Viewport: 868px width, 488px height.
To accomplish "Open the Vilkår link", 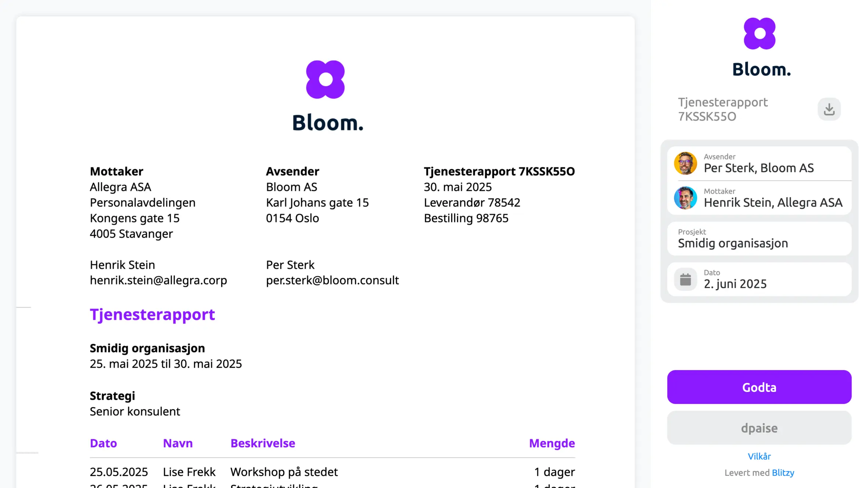I will (x=759, y=456).
